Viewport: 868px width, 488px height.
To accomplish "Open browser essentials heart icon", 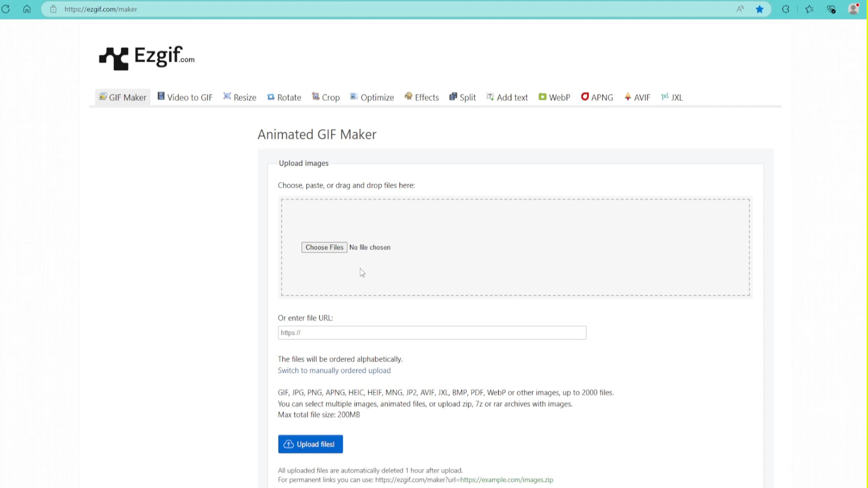I will pyautogui.click(x=831, y=9).
